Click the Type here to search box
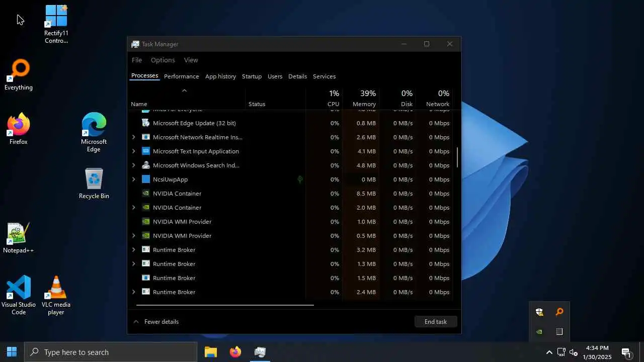Viewport: 644px width, 362px height. [x=111, y=352]
